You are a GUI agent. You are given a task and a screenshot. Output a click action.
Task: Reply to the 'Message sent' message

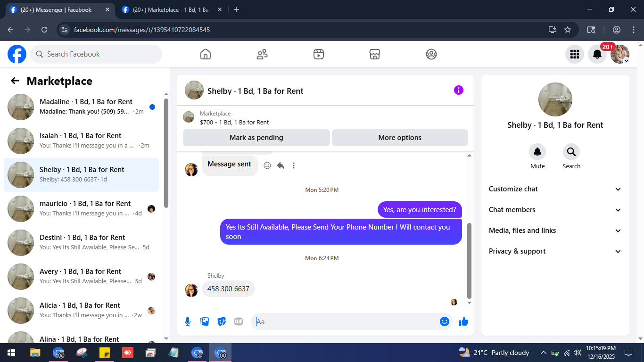click(x=281, y=165)
